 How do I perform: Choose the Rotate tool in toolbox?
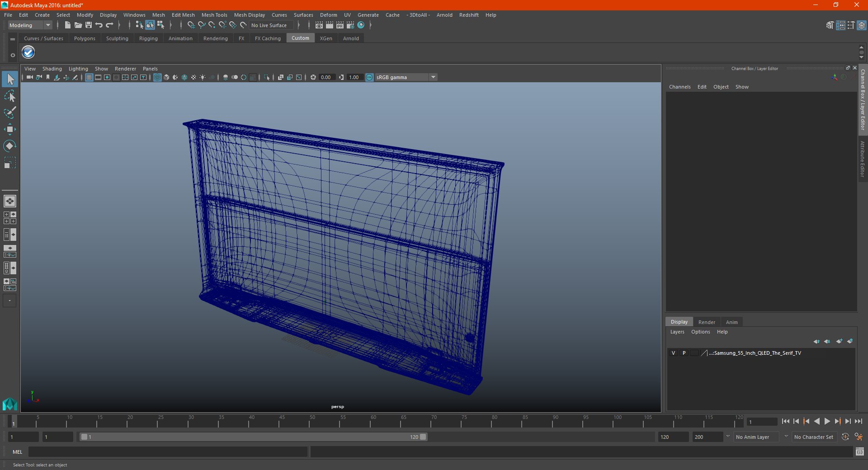(x=10, y=146)
